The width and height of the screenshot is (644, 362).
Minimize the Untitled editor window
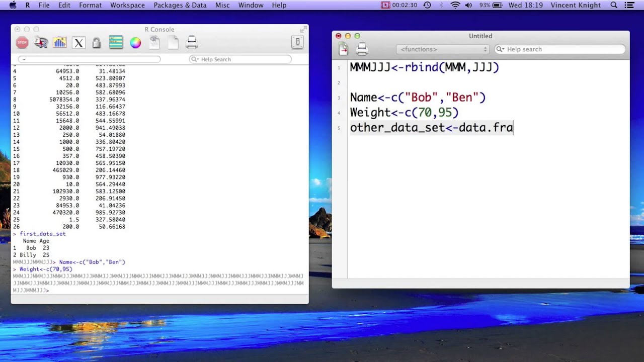tap(348, 36)
